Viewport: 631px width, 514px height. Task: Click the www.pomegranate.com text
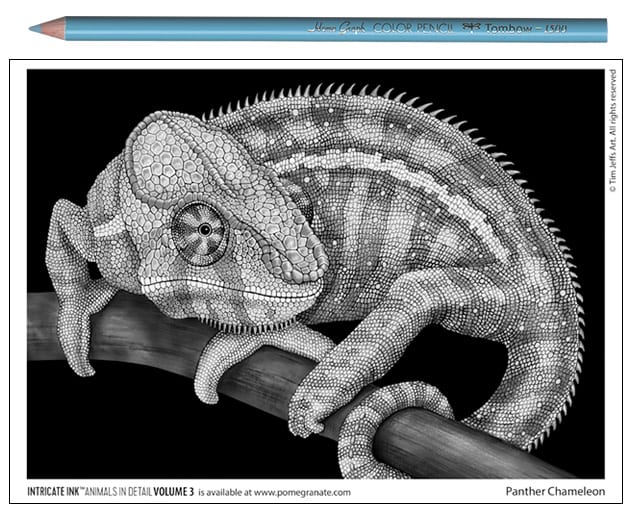(302, 492)
